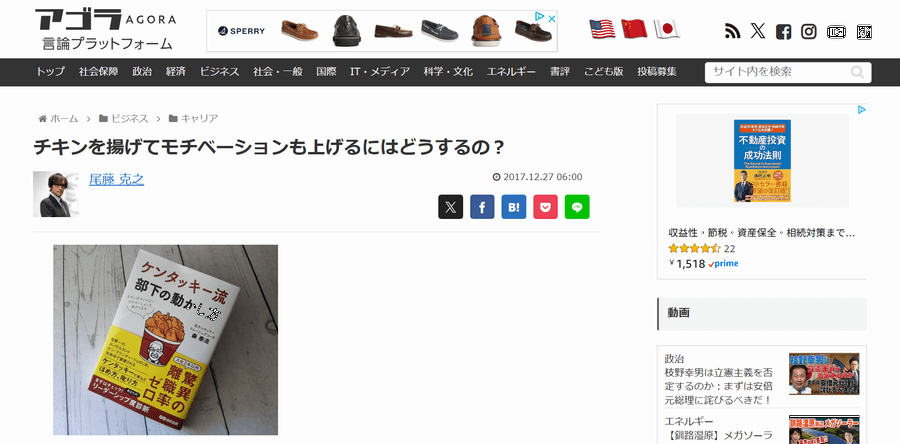This screenshot has width=900, height=444.
Task: Open the 政治 menu item
Action: point(142,72)
